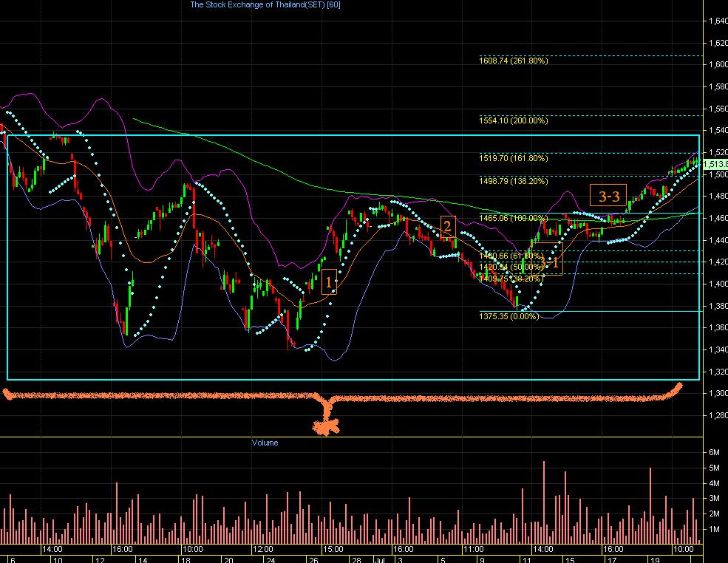Click the Volume panel label

(x=265, y=443)
